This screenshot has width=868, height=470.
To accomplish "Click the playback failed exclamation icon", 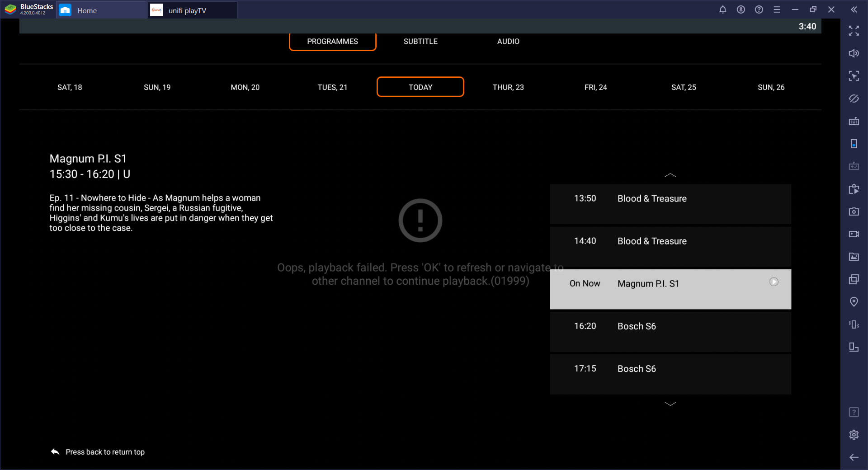I will [420, 221].
